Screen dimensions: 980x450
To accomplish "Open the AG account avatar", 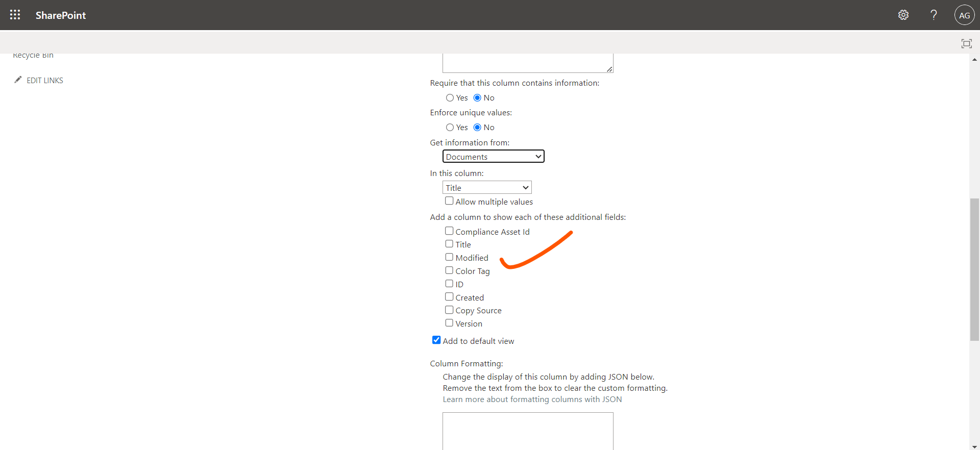I will [x=964, y=15].
